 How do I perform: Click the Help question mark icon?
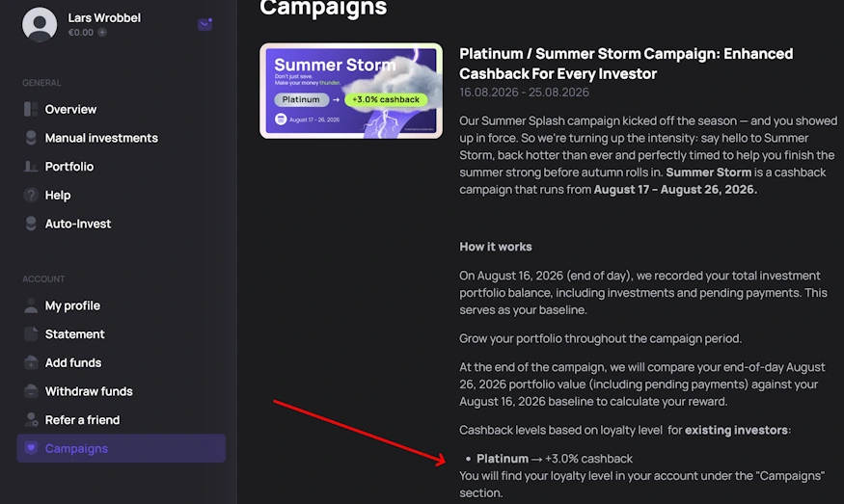pyautogui.click(x=31, y=195)
